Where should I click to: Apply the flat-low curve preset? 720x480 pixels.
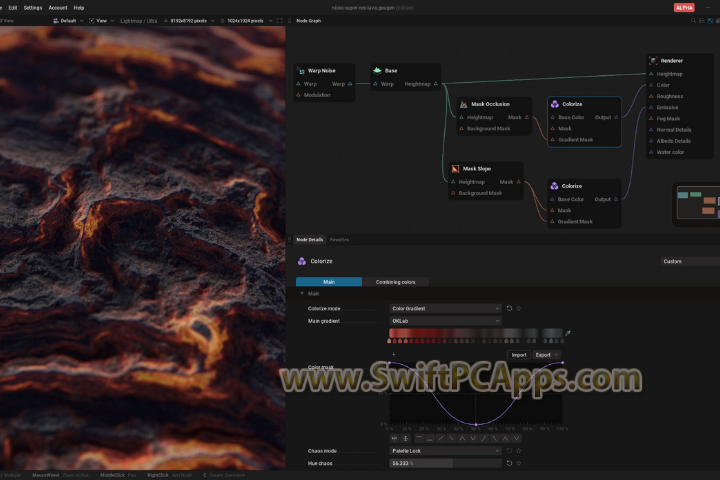pos(430,438)
